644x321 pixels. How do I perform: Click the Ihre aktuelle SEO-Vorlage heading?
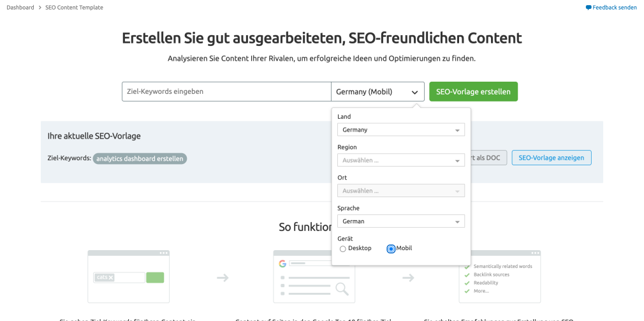point(94,136)
